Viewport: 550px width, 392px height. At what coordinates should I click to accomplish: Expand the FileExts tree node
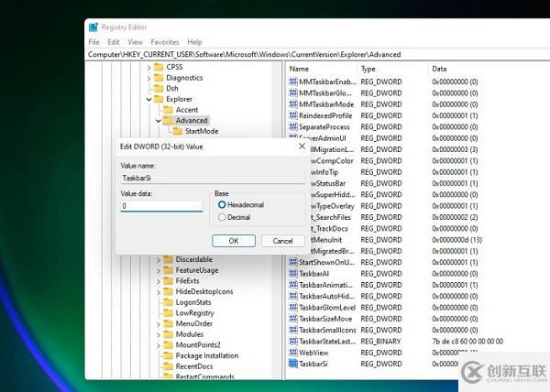159,281
